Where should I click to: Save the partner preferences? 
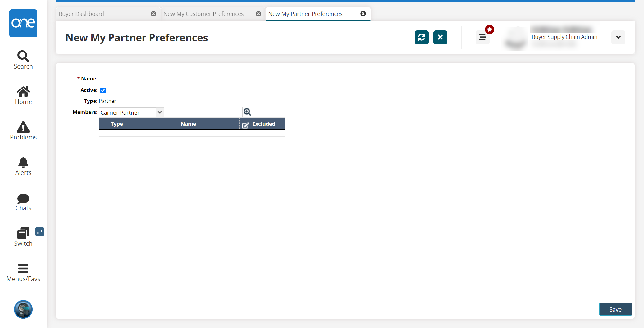pos(615,309)
